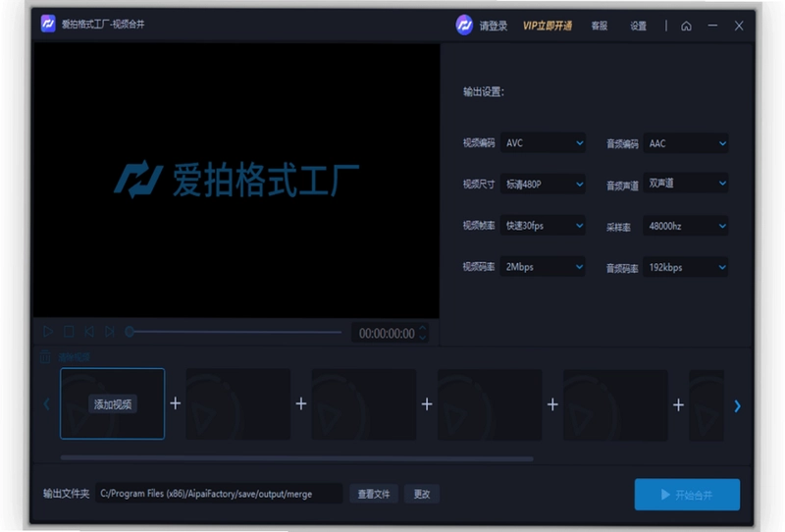Screen dimensions: 785x532
Task: Click 添加视频 add video button
Action: coord(112,403)
